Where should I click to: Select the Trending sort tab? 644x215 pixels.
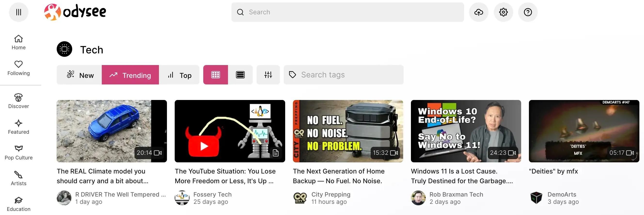pos(130,75)
